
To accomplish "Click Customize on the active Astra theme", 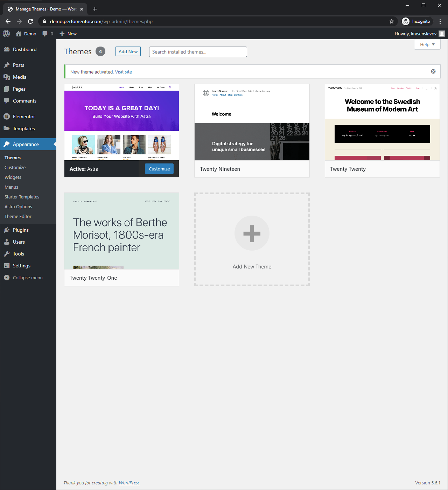I will 159,169.
